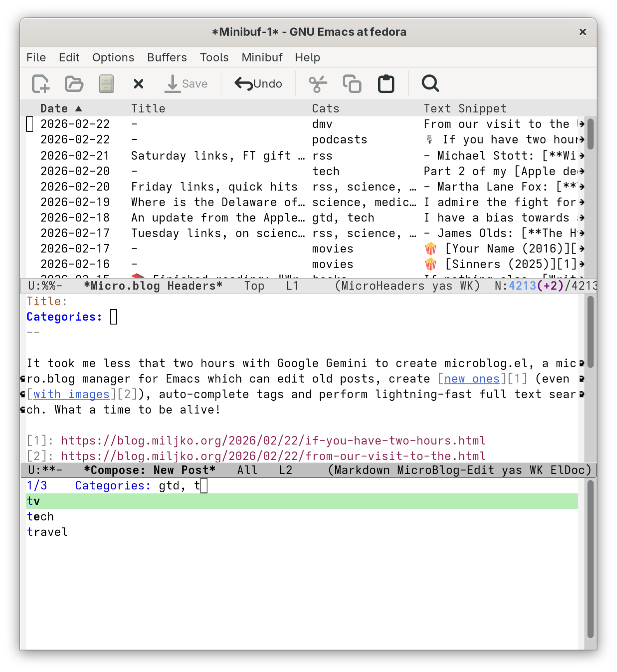617x672 pixels.
Task: Choose the 'tv' completion candidate
Action: [x=302, y=501]
